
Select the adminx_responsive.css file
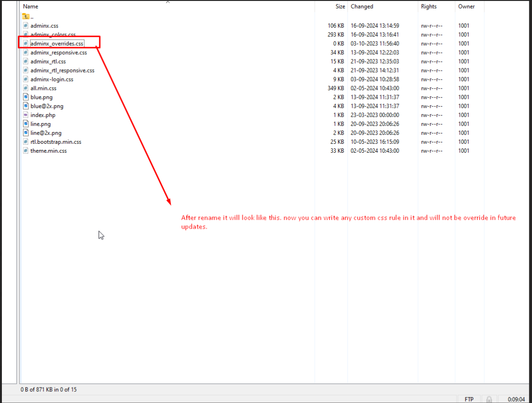tap(58, 52)
